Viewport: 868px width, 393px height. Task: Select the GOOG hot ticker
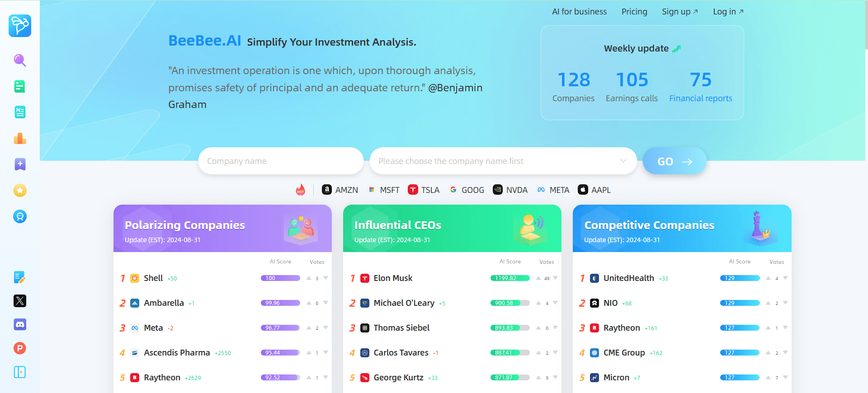pyautogui.click(x=466, y=190)
